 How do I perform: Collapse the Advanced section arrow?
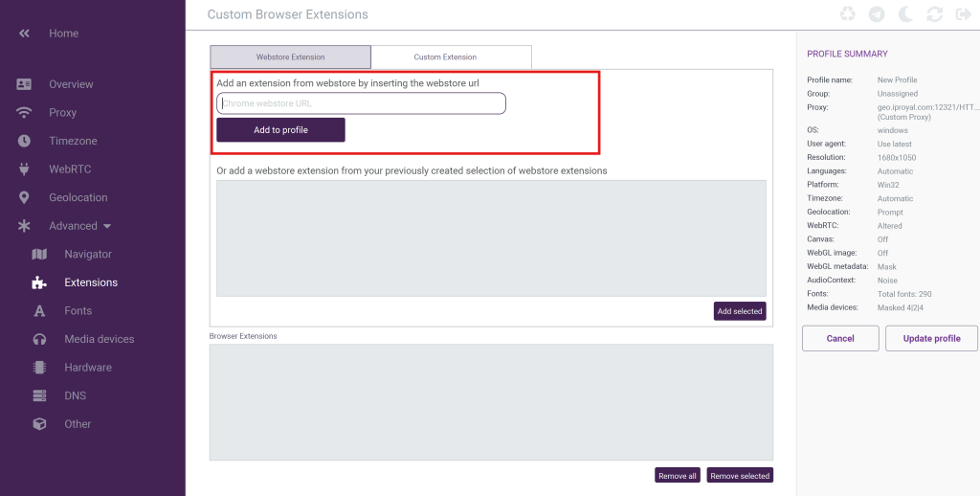107,226
